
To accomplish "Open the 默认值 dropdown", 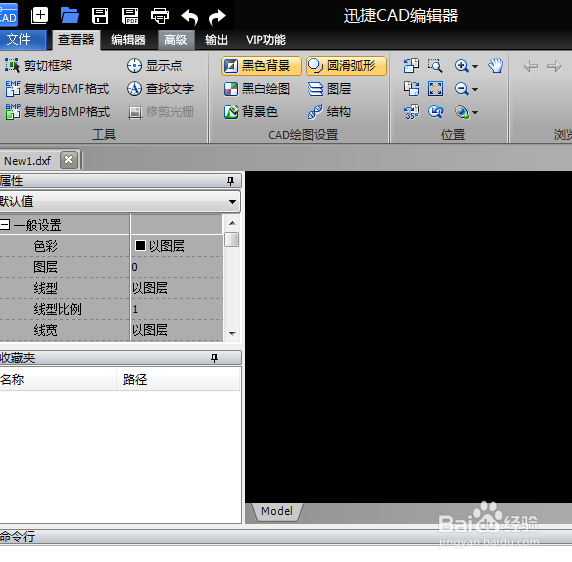I will (120, 201).
